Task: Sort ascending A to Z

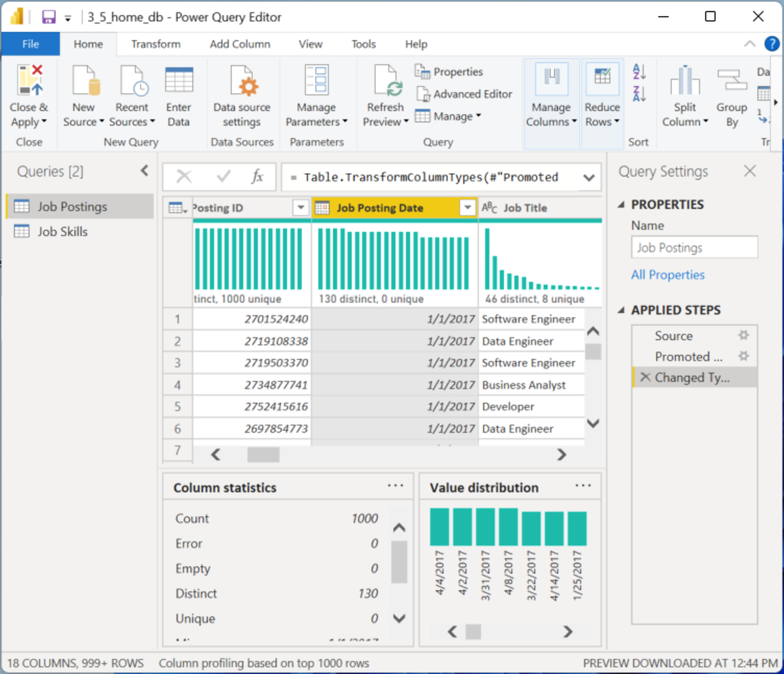Action: pos(639,72)
